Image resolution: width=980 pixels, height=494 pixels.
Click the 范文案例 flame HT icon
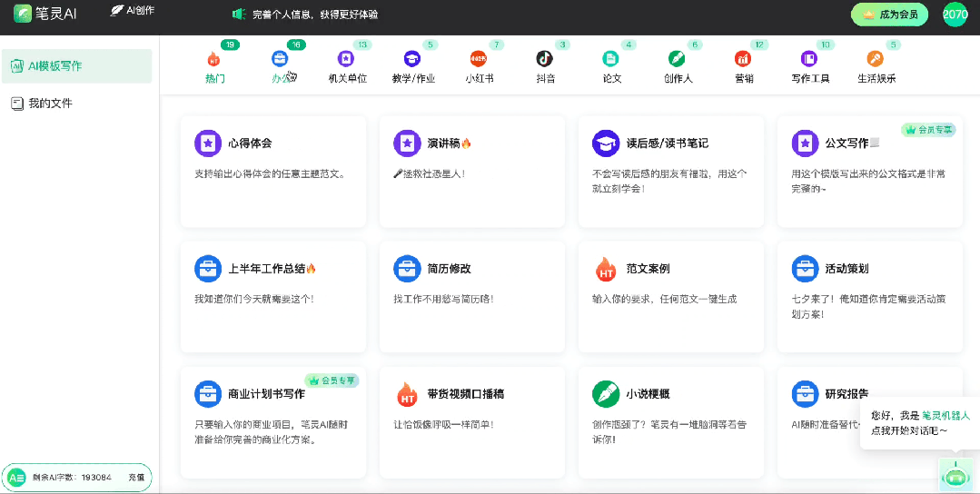606,269
